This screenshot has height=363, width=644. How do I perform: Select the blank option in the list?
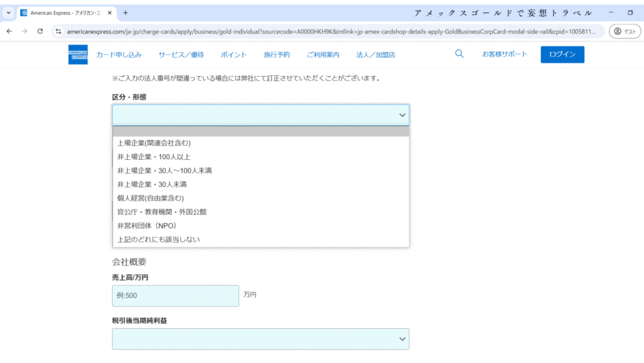[x=261, y=132]
